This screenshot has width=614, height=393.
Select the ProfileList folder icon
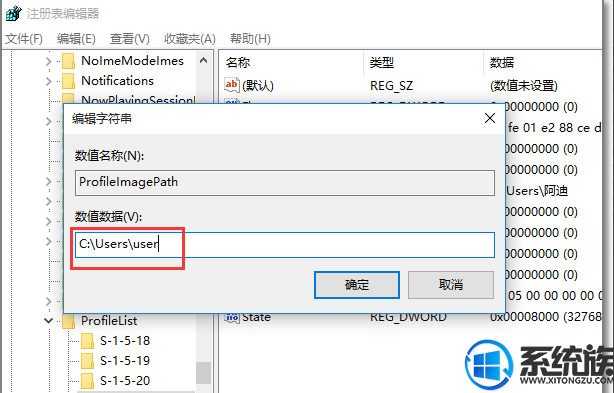click(x=69, y=321)
